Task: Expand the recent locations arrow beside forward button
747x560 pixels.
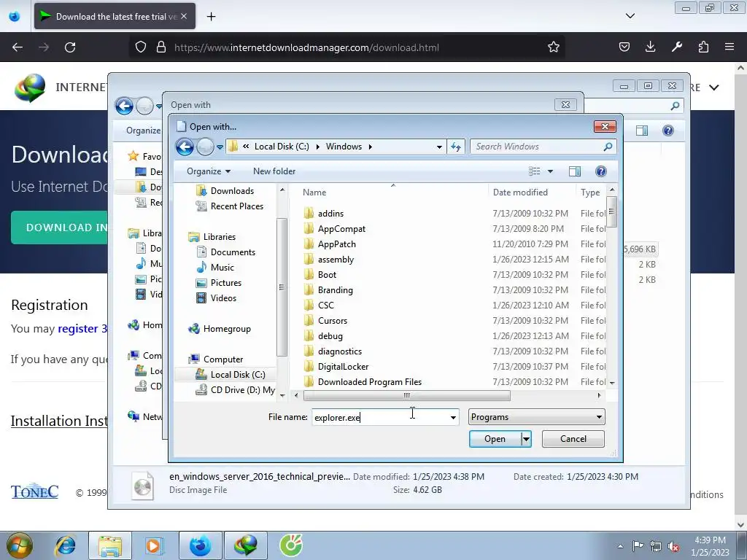Action: tap(220, 147)
